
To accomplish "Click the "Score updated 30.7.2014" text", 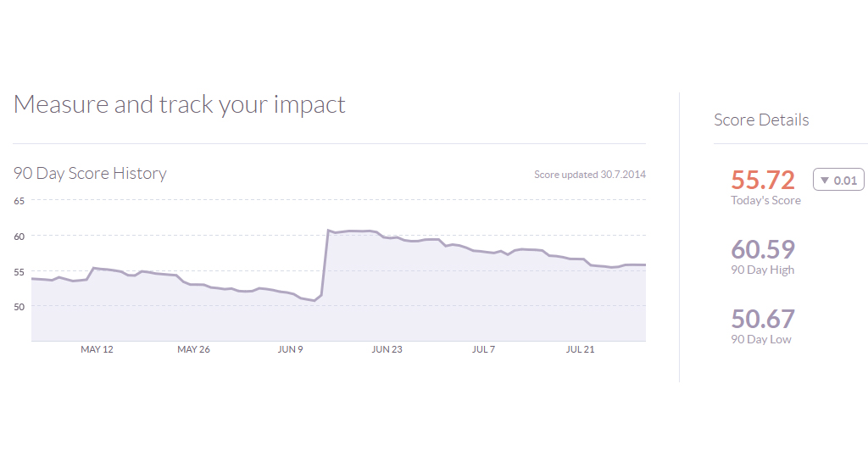I will click(x=590, y=175).
